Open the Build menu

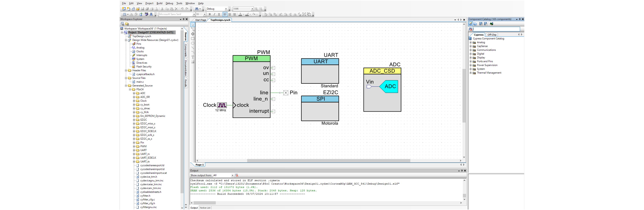[x=159, y=3]
